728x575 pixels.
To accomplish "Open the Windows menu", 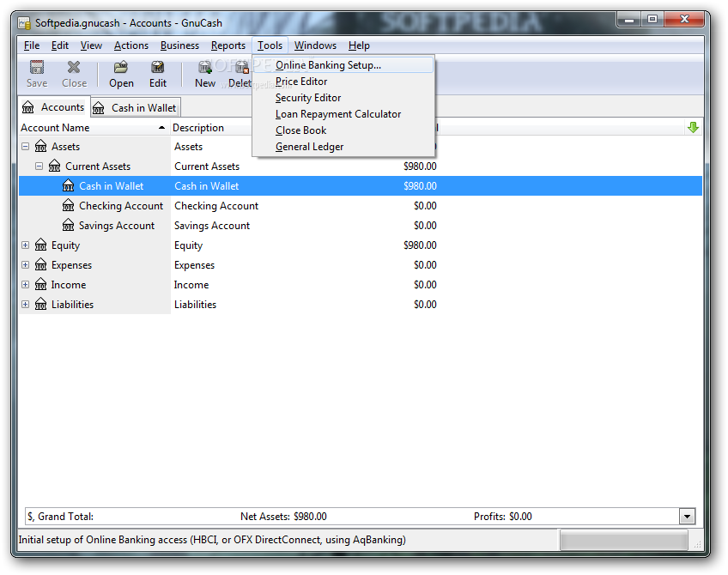I will (x=315, y=45).
